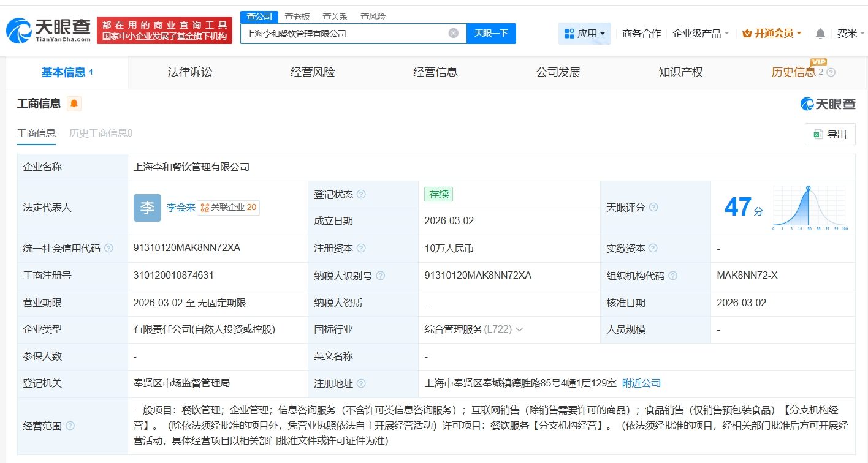Viewport: 868px width, 463px height.
Task: Open the 历史工商信息 sub-tab
Action: point(101,133)
